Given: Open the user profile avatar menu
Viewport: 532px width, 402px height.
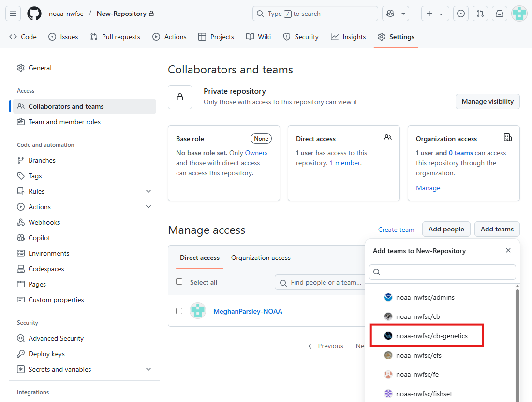Looking at the screenshot, I should pos(519,14).
